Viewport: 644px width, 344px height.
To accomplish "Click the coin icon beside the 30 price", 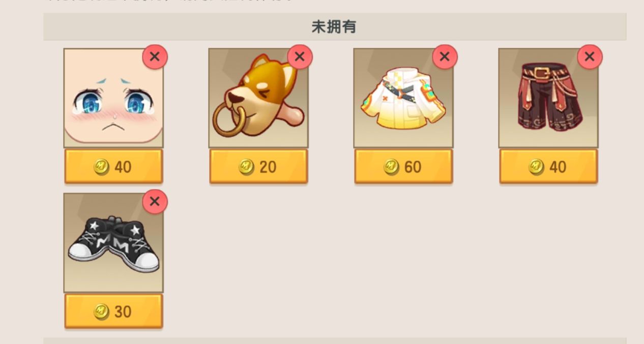I will tap(102, 312).
